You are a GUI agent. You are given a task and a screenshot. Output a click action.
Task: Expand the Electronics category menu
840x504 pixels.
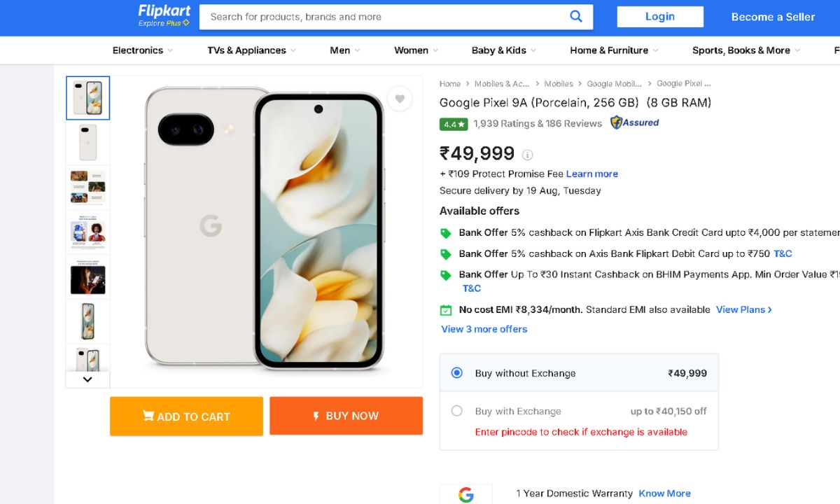point(143,50)
